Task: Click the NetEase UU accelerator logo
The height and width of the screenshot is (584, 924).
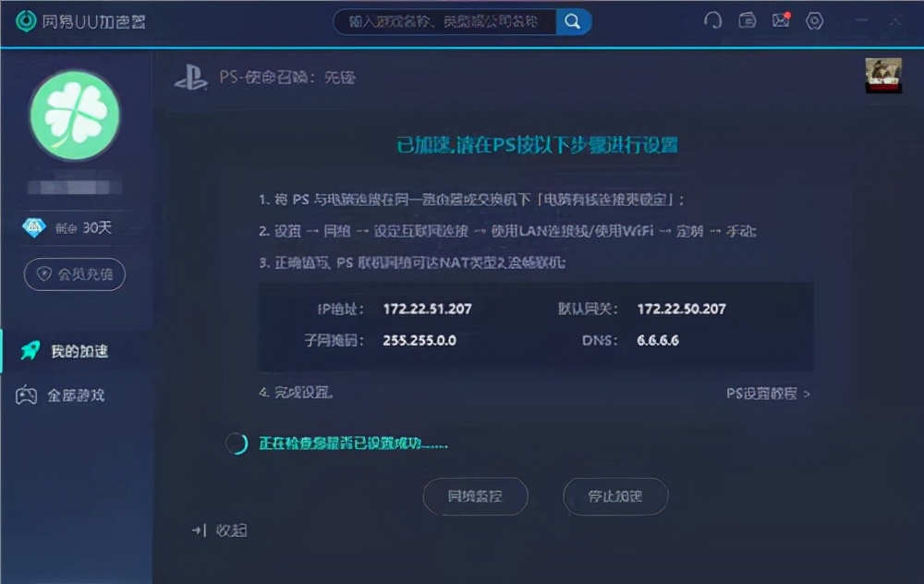Action: click(26, 21)
